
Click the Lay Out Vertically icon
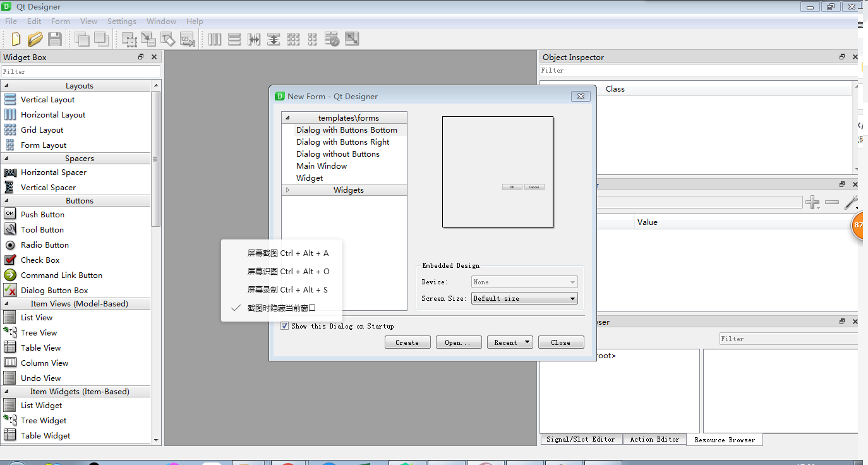tap(234, 39)
